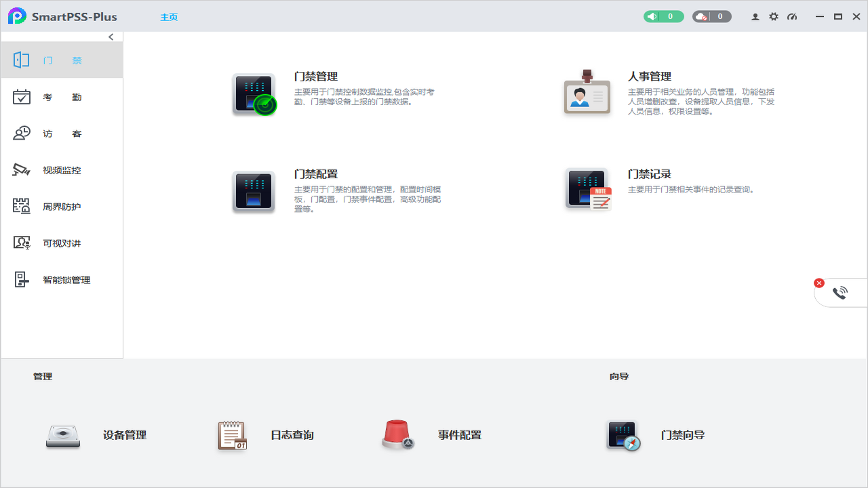The image size is (868, 488).
Task: Open the 智能锁管理 smart lock icon
Action: (21, 279)
